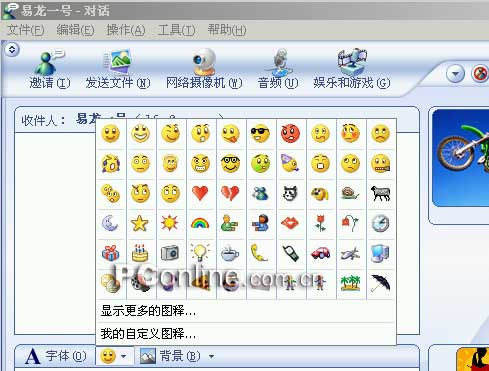
Task: Click the block contact icon
Action: pyautogui.click(x=481, y=74)
